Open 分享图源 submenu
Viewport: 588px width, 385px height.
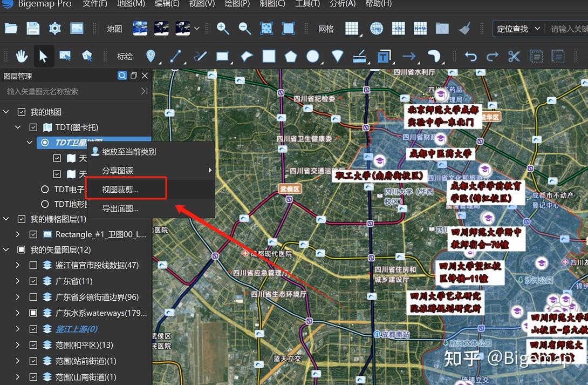[151, 171]
